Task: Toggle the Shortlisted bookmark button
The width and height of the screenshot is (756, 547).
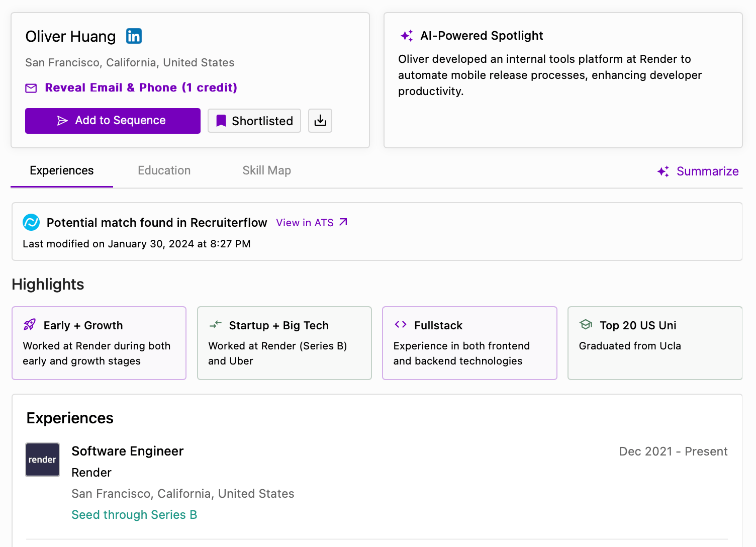Action: [254, 121]
